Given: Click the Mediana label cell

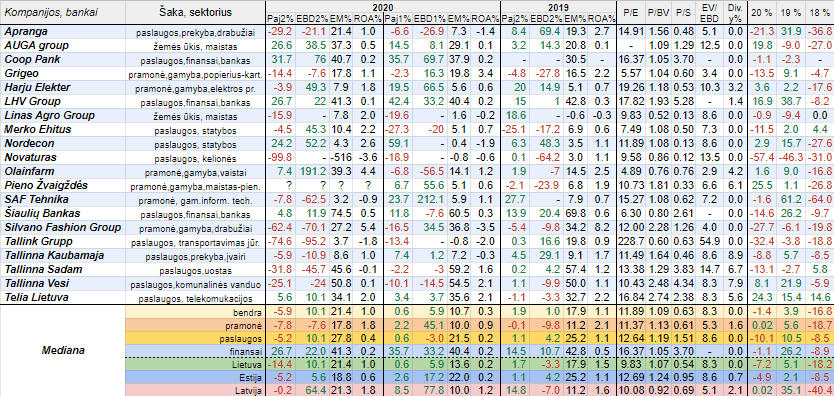Looking at the screenshot, I should tap(60, 351).
